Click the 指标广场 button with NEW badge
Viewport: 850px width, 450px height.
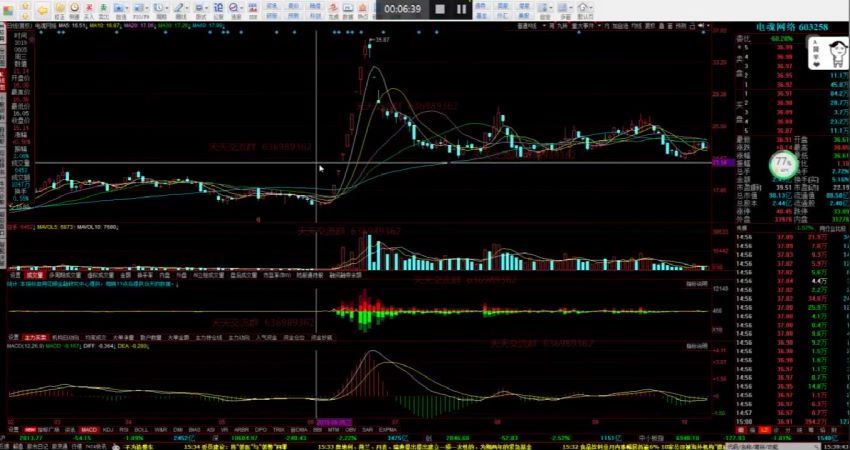coord(44,429)
